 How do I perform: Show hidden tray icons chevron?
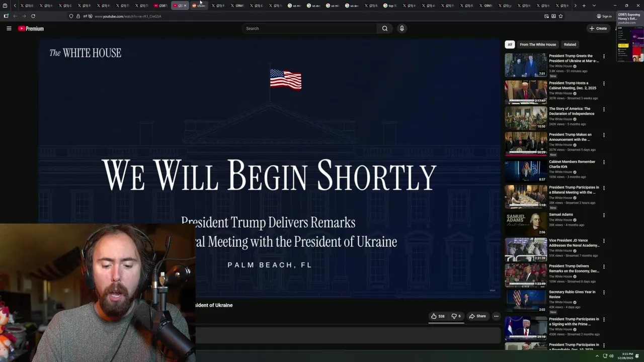[x=597, y=356]
